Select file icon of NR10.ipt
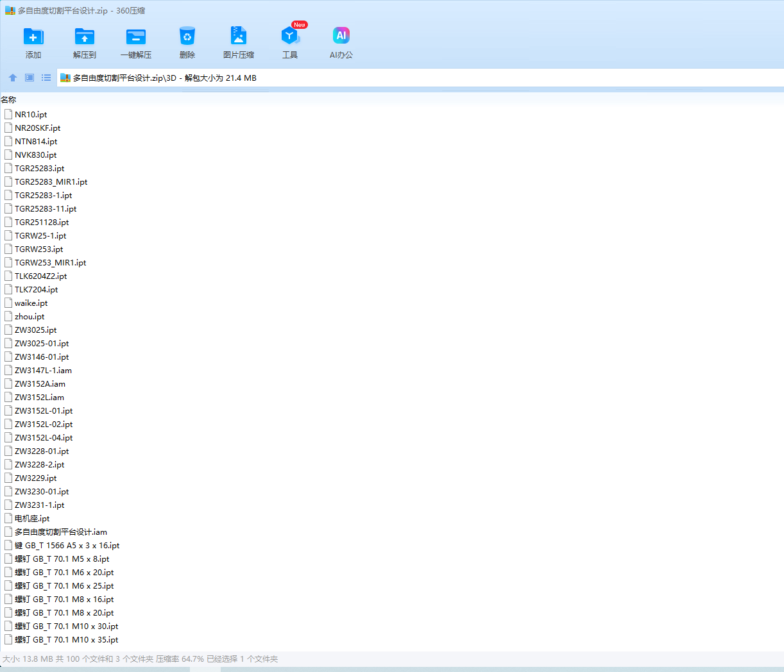Viewport: 784px width, 672px height. click(8, 114)
